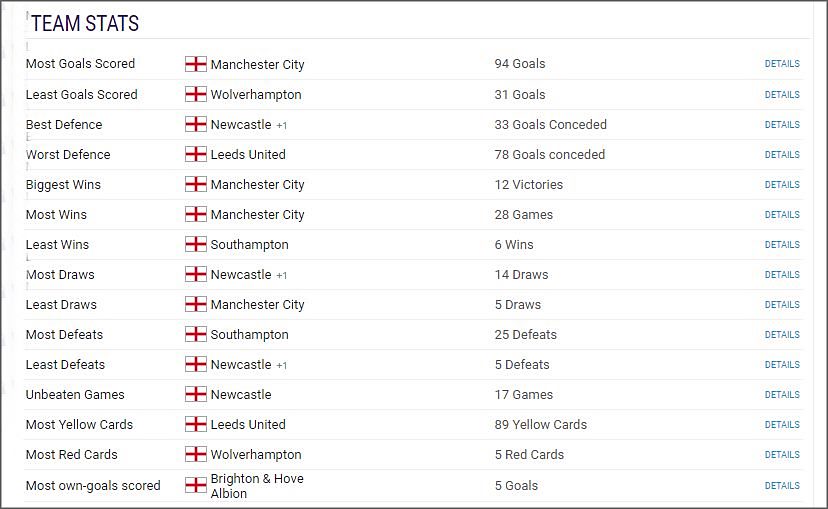Click the TEAM STATS heading

coord(84,23)
